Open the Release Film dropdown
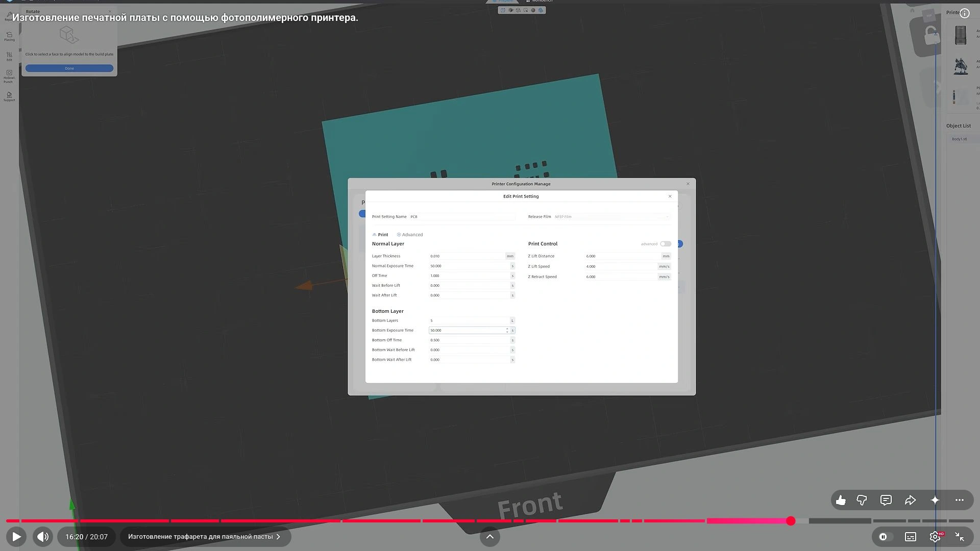980x551 pixels. (x=611, y=217)
